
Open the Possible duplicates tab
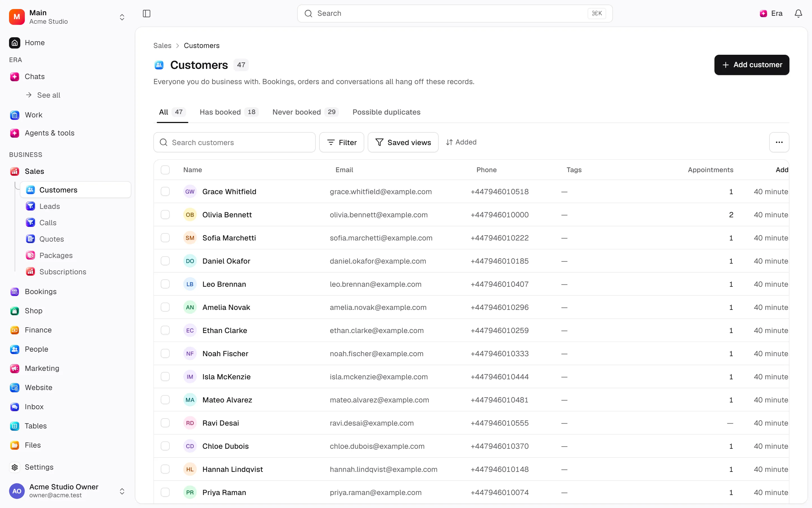point(386,112)
